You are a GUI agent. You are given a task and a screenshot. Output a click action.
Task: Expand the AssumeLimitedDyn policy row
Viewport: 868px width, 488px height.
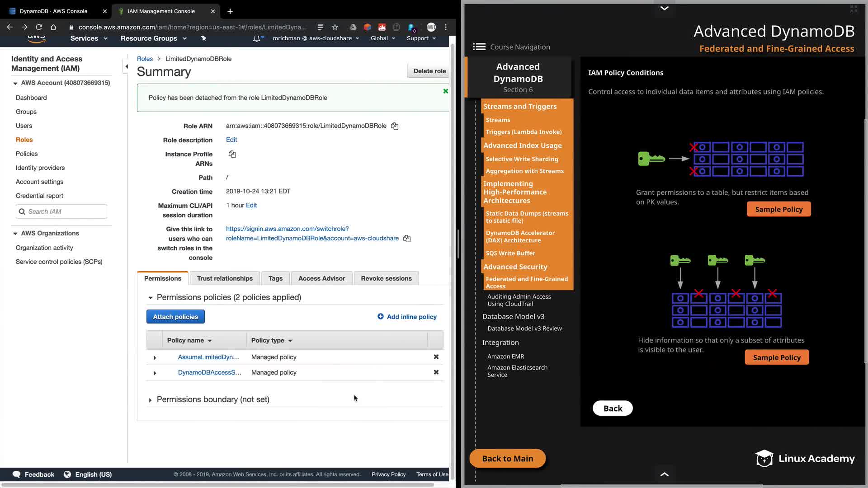pos(155,357)
